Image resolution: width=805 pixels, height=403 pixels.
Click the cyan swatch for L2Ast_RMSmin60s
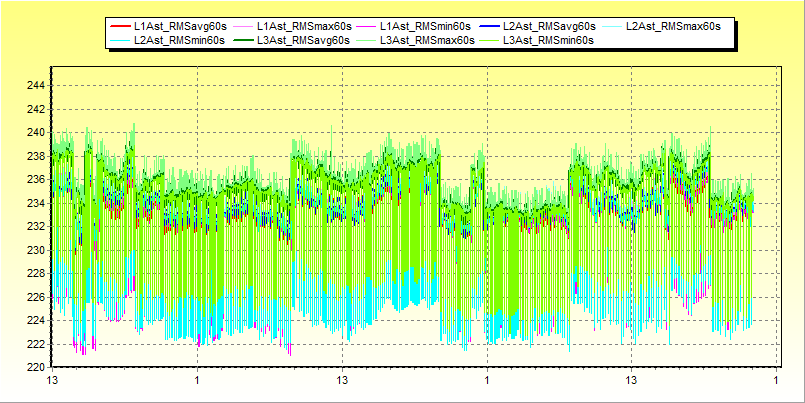119,40
